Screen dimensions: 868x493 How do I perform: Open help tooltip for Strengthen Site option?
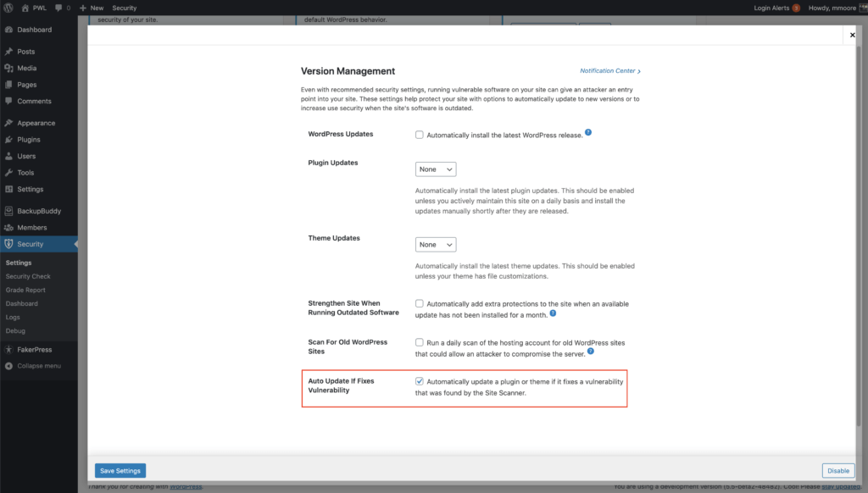tap(553, 313)
